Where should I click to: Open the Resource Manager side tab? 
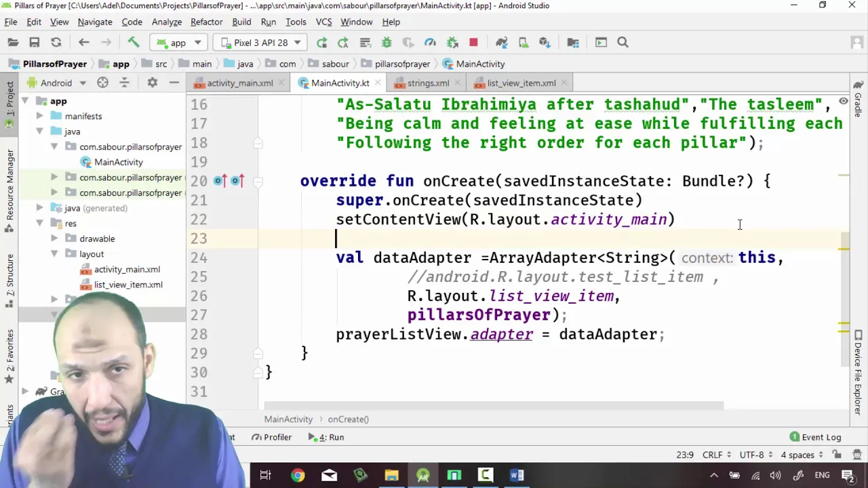9,191
